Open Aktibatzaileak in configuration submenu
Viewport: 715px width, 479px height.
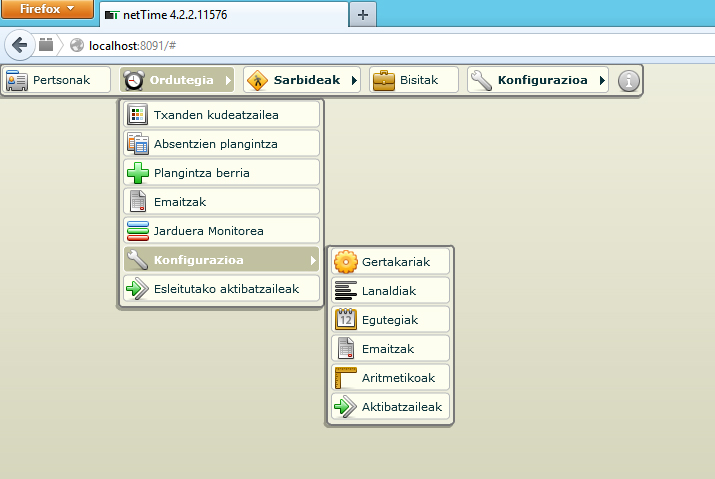[390, 406]
